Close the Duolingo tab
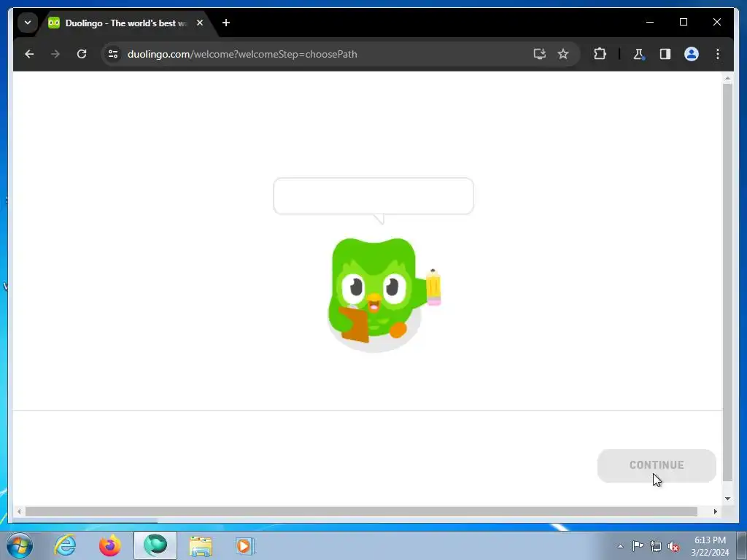 200,23
